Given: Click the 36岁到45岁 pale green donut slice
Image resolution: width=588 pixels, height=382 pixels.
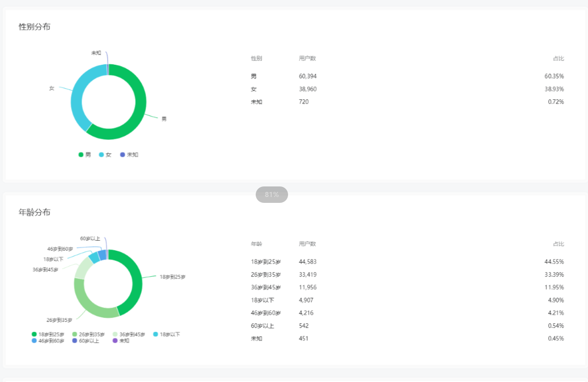Looking at the screenshot, I should [x=83, y=267].
